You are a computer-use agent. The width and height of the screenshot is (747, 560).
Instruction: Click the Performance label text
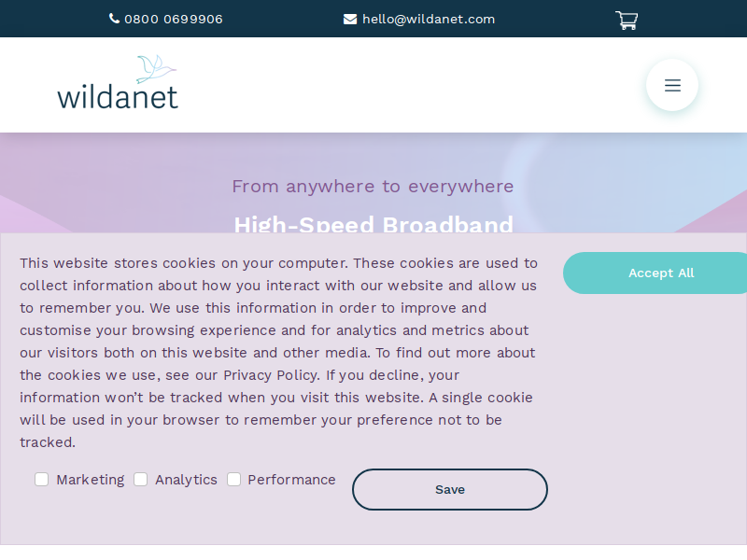click(291, 480)
